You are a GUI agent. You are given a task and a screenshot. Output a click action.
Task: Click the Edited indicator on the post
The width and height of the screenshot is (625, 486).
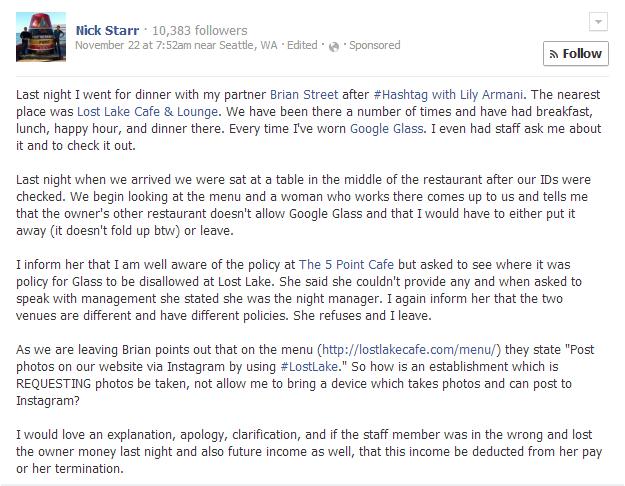(x=302, y=45)
